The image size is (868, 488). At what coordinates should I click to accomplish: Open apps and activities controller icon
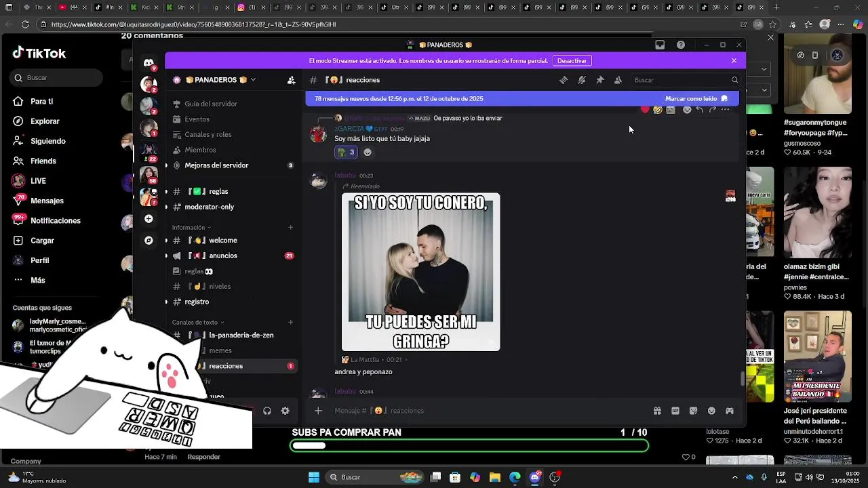[x=730, y=411]
